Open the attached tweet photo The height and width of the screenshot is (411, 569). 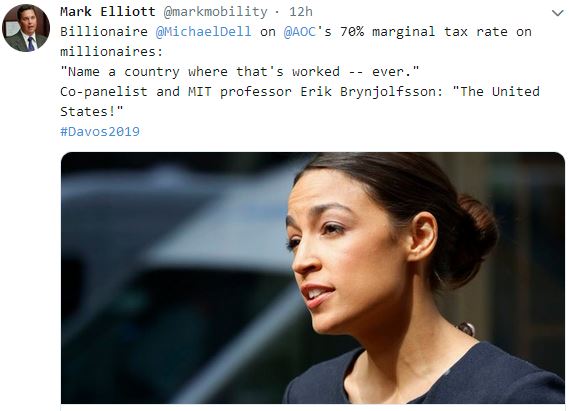pyautogui.click(x=313, y=278)
